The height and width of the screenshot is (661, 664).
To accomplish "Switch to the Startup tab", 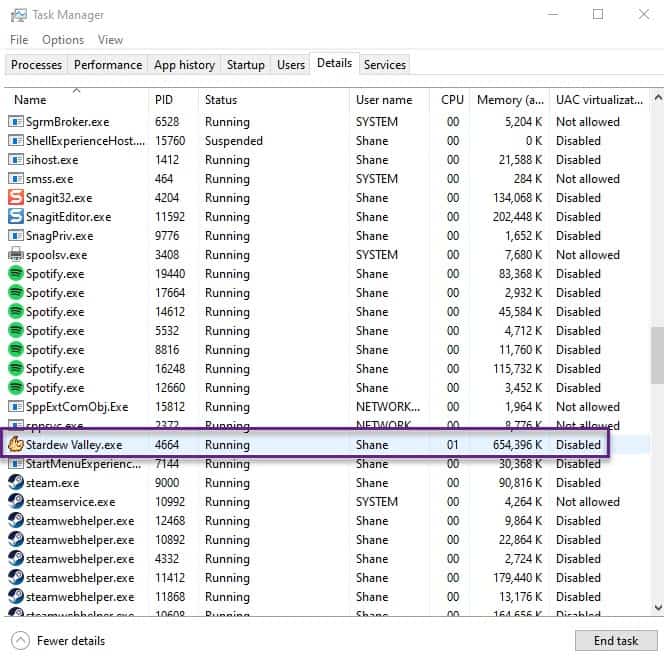I will click(x=246, y=65).
